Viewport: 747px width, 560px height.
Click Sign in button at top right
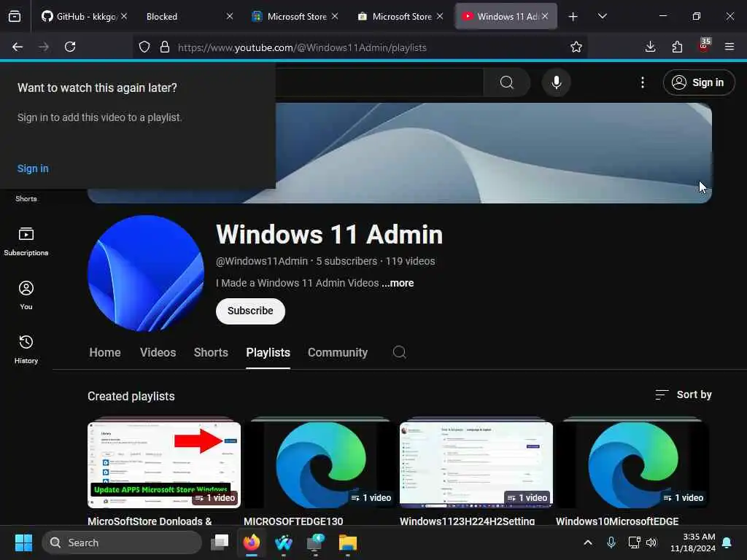(x=699, y=82)
